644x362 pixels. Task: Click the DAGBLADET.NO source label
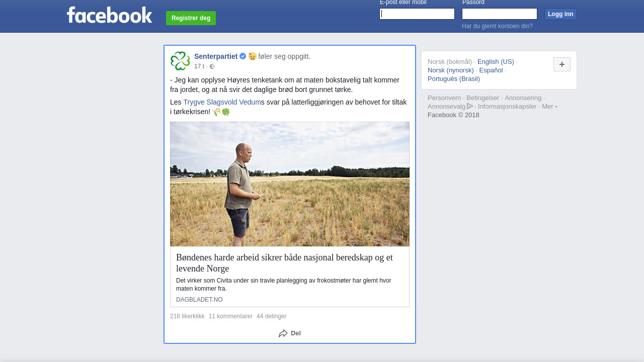(x=199, y=300)
